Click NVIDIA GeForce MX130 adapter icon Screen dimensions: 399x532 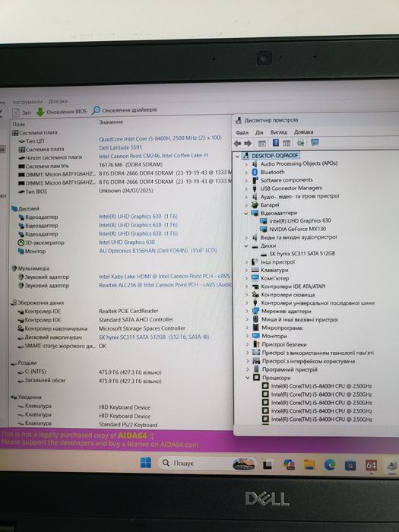[264, 229]
